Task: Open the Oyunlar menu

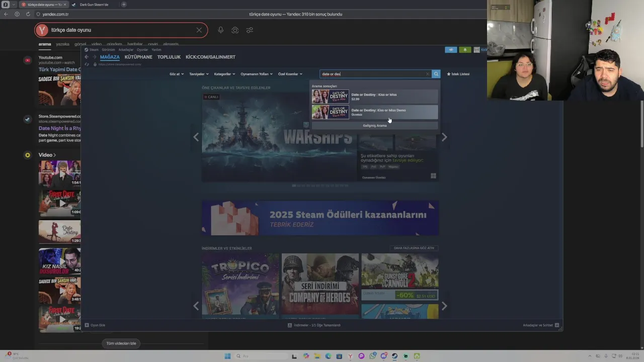Action: (x=142, y=50)
